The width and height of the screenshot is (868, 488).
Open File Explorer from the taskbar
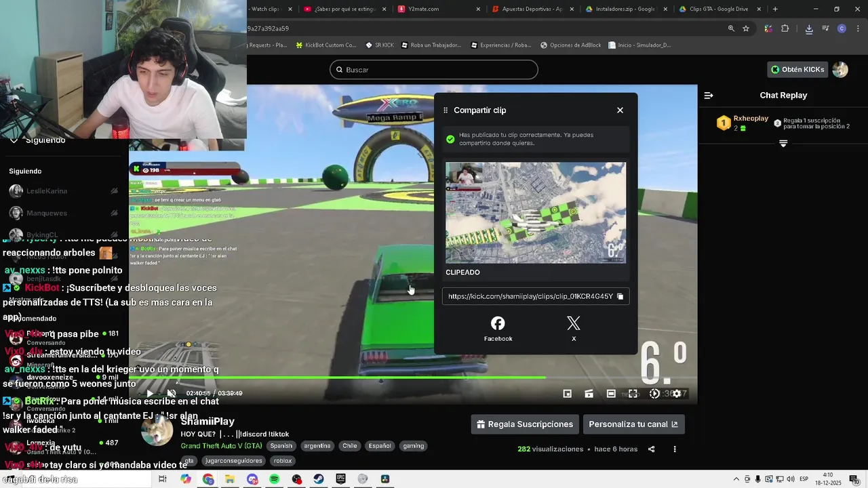[230, 479]
